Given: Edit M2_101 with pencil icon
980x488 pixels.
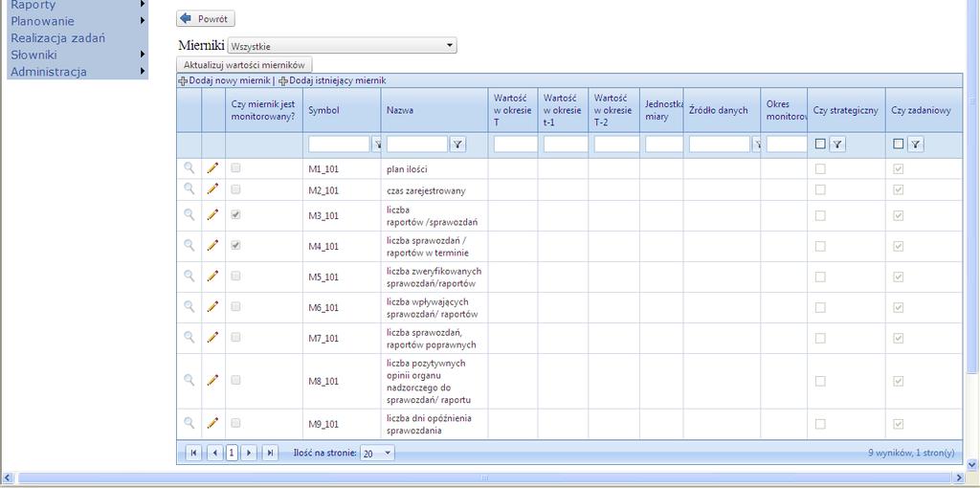Looking at the screenshot, I should [212, 189].
